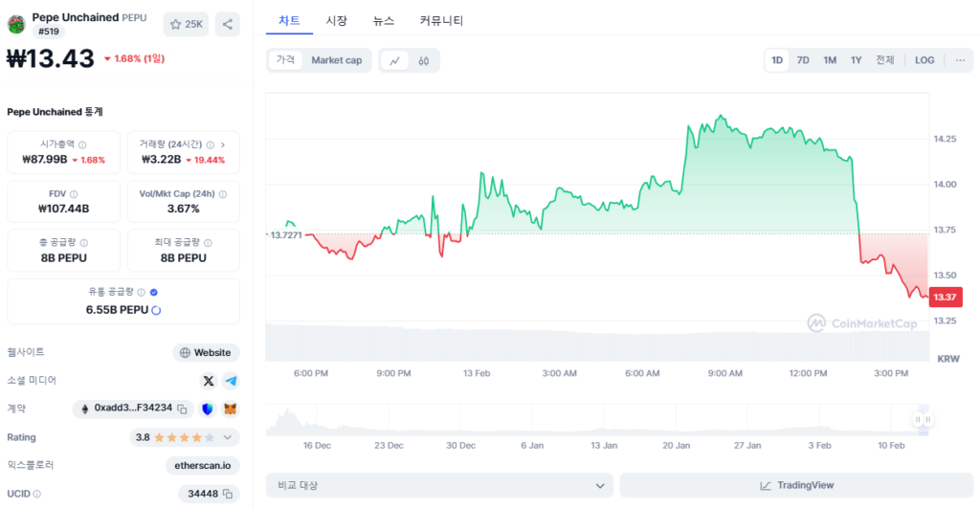980x508 pixels.
Task: Switch chart to Market cap
Action: [336, 60]
